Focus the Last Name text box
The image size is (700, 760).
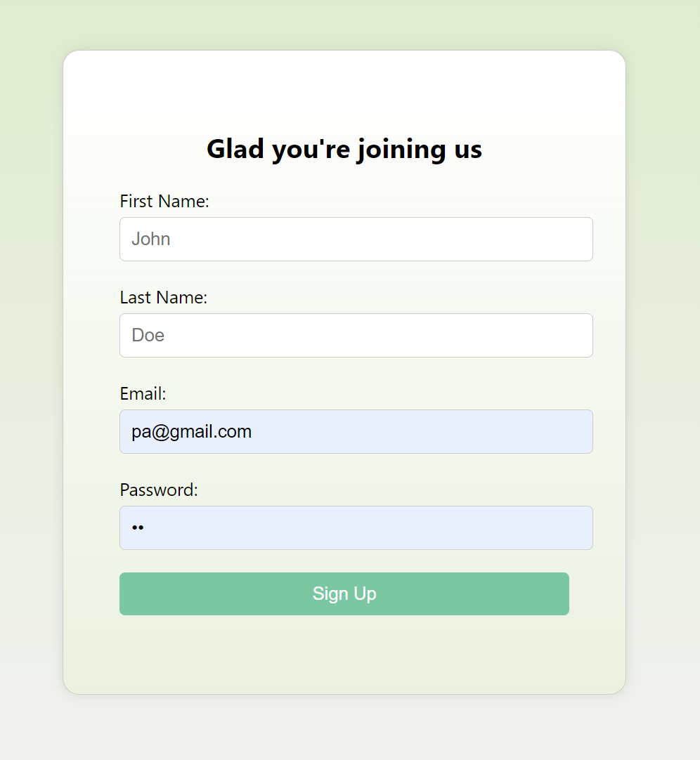tap(356, 335)
